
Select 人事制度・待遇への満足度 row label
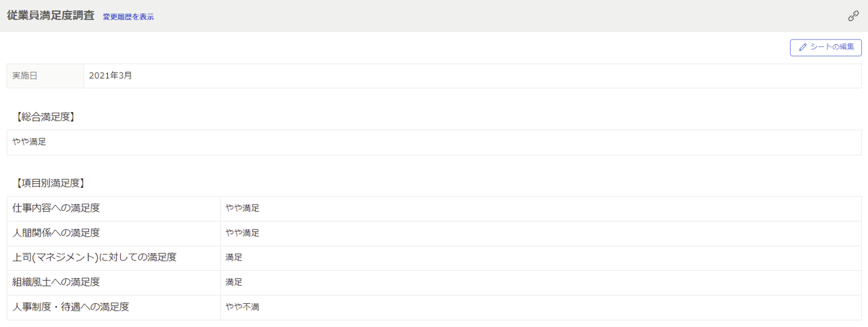point(71,307)
